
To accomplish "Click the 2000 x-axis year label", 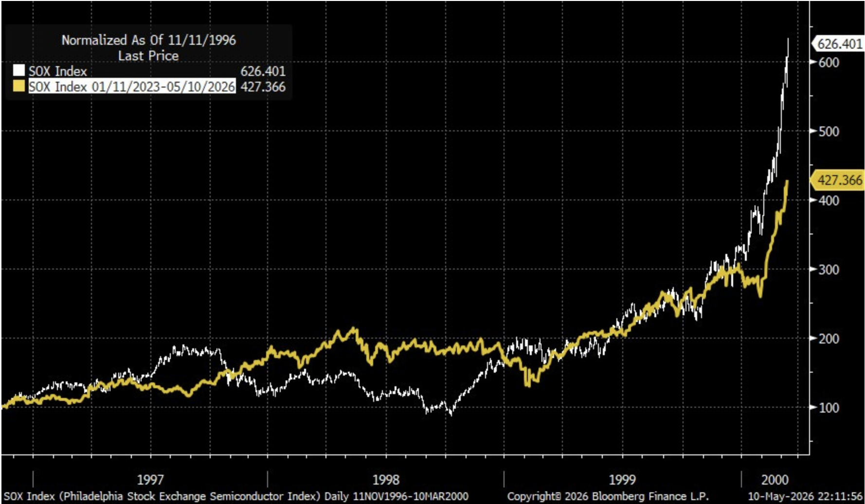I will click(x=775, y=480).
